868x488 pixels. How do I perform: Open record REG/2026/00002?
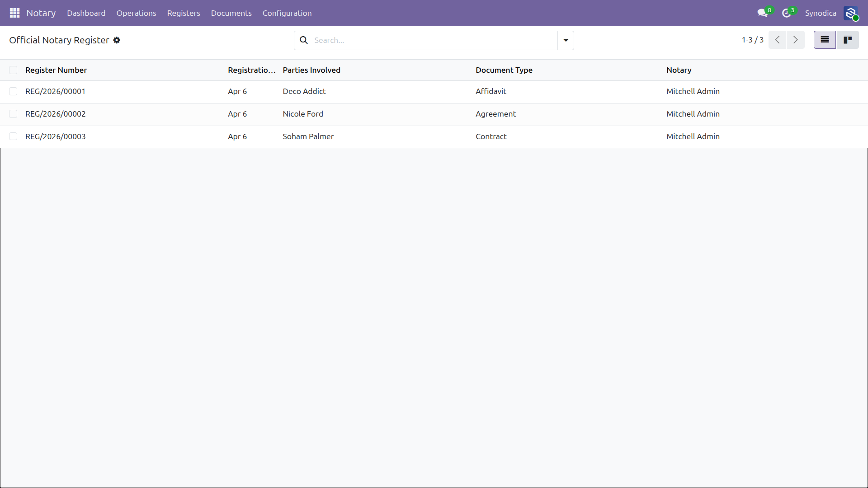click(55, 114)
